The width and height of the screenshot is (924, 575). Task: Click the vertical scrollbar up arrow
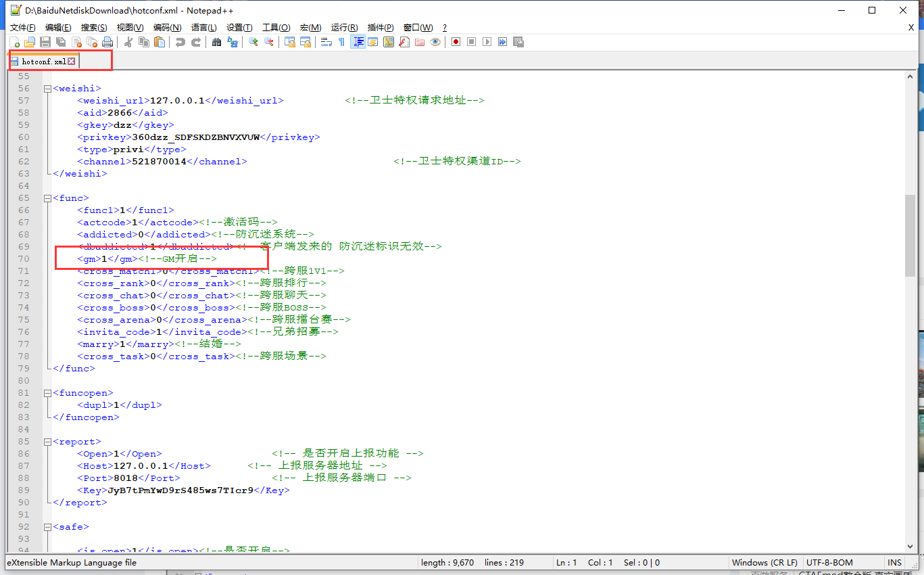coord(910,76)
